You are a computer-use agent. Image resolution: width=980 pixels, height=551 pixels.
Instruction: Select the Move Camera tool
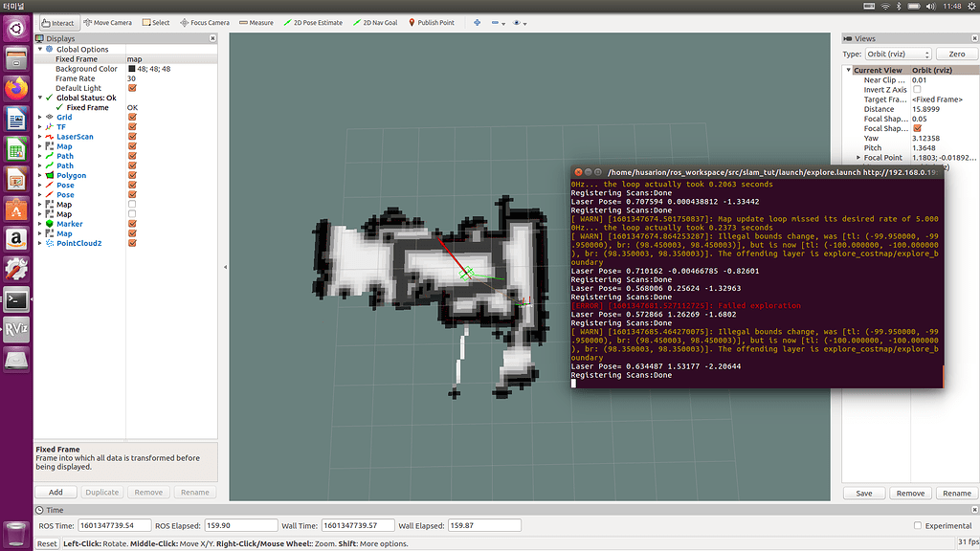point(107,22)
